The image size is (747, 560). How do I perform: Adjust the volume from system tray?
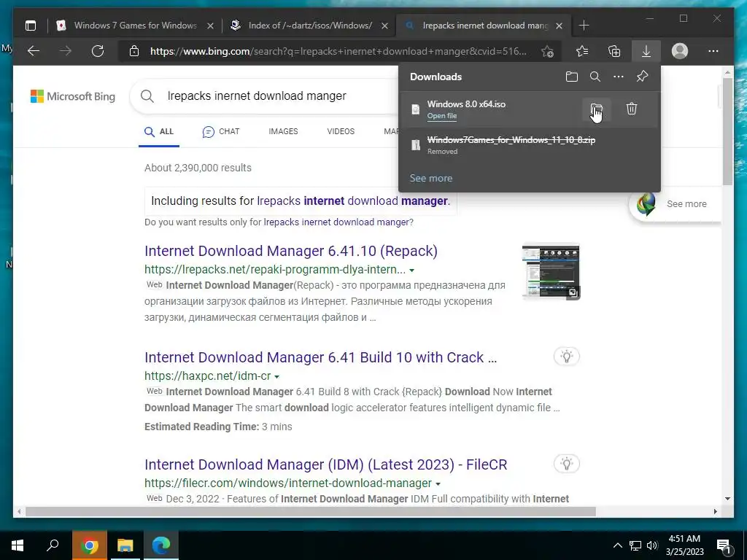652,545
